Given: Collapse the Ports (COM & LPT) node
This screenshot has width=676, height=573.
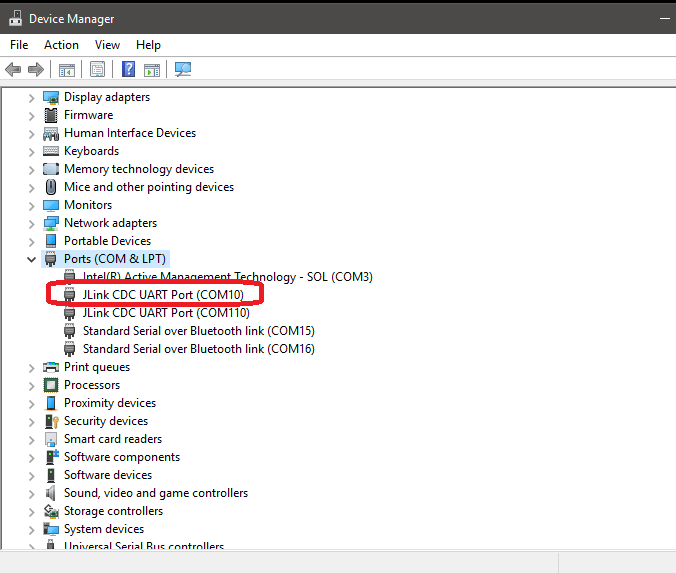Looking at the screenshot, I should tap(31, 259).
